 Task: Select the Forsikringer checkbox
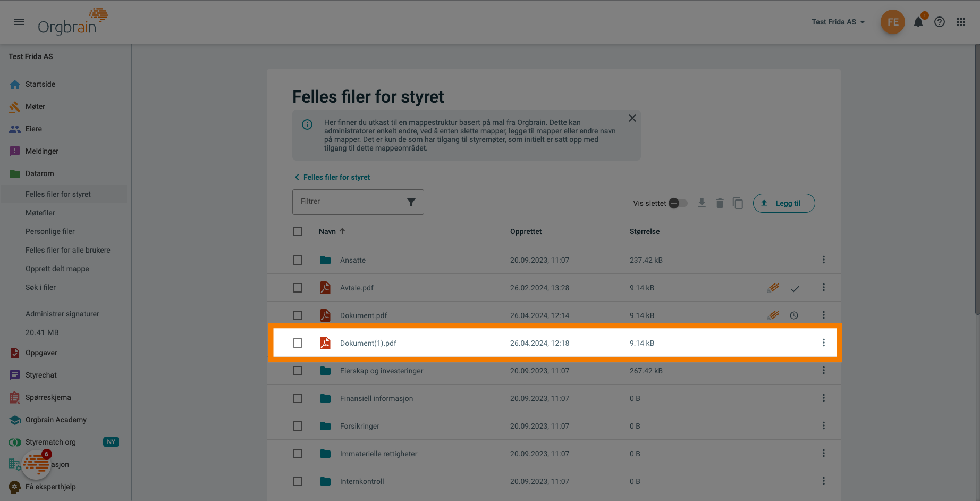point(298,426)
